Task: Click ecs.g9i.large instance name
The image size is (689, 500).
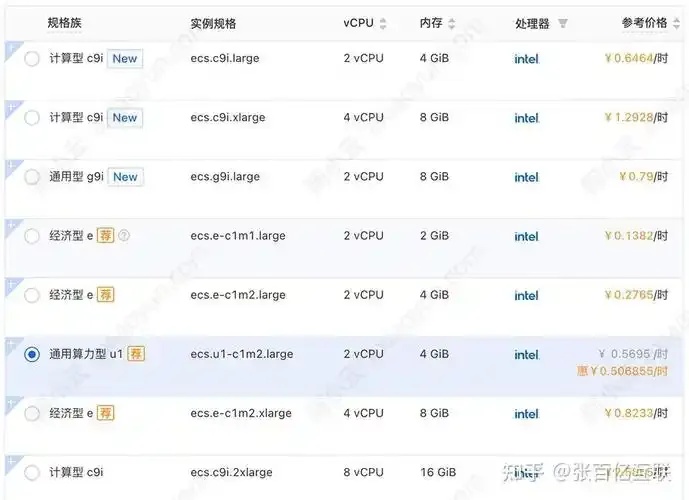Action: [x=225, y=177]
